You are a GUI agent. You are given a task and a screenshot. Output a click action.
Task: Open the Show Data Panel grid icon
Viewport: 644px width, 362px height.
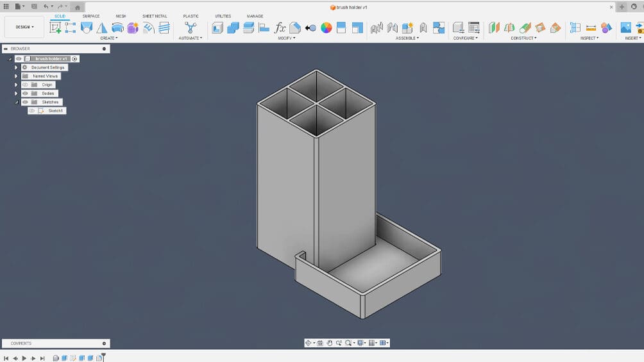6,6
